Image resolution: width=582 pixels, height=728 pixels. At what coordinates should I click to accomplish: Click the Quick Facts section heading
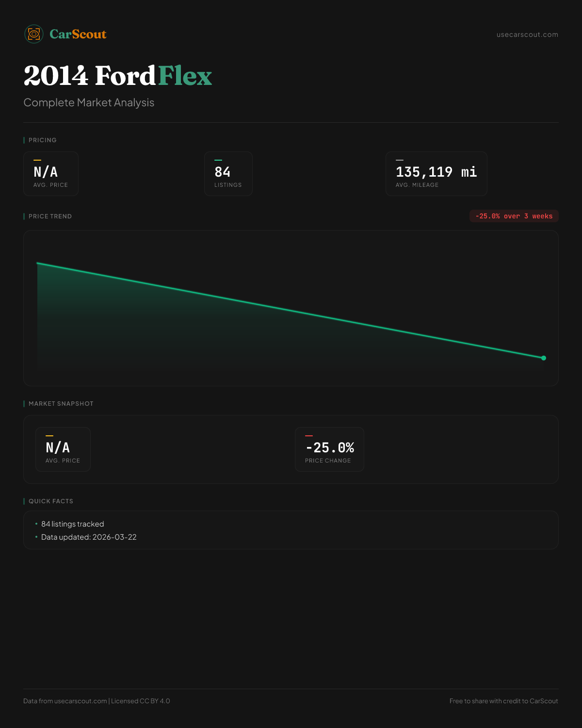51,501
